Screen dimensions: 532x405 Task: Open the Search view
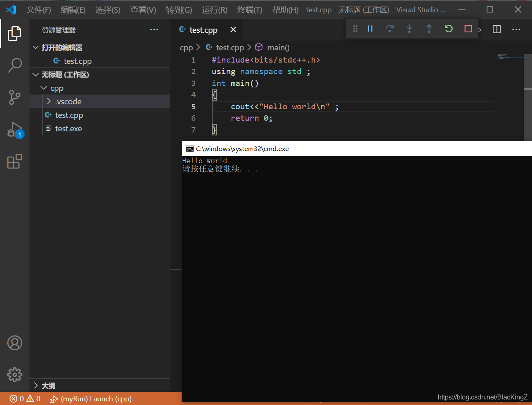click(x=15, y=65)
